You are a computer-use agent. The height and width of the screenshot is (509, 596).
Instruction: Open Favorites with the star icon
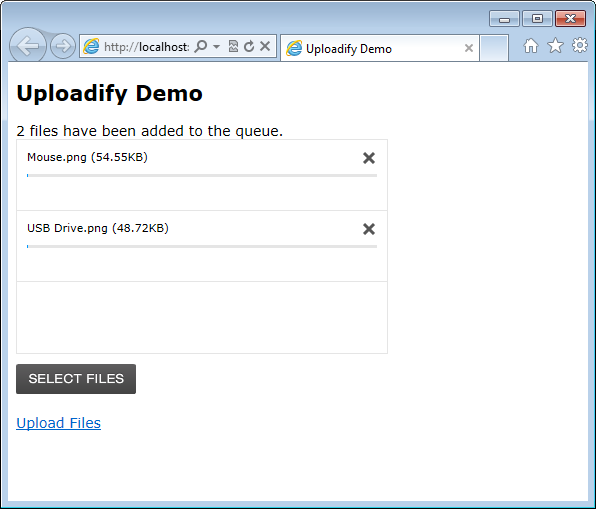click(555, 46)
